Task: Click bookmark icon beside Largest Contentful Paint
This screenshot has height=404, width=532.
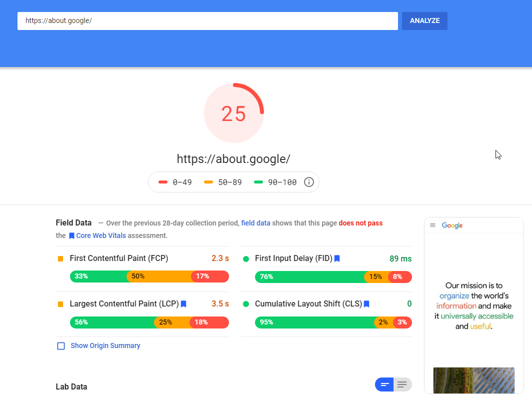Action: (183, 304)
